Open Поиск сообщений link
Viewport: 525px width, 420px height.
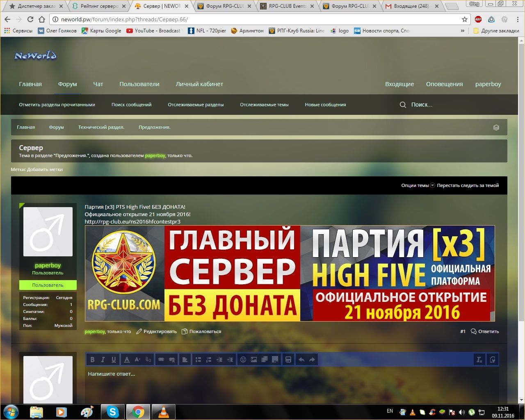(x=131, y=105)
